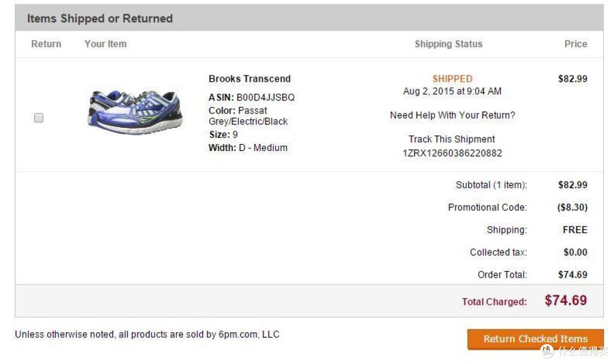This screenshot has width=614, height=364.
Task: Click the ASIN B00D4JJSBQ text
Action: (251, 97)
